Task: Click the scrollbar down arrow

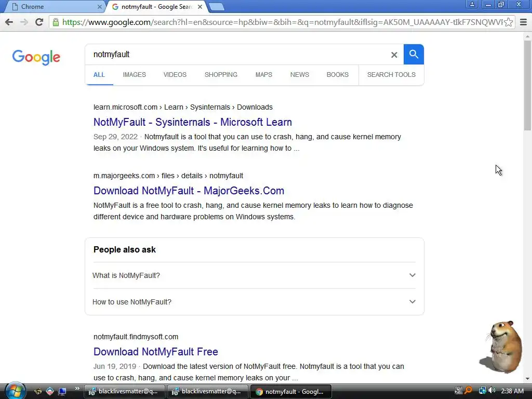Action: (x=527, y=379)
